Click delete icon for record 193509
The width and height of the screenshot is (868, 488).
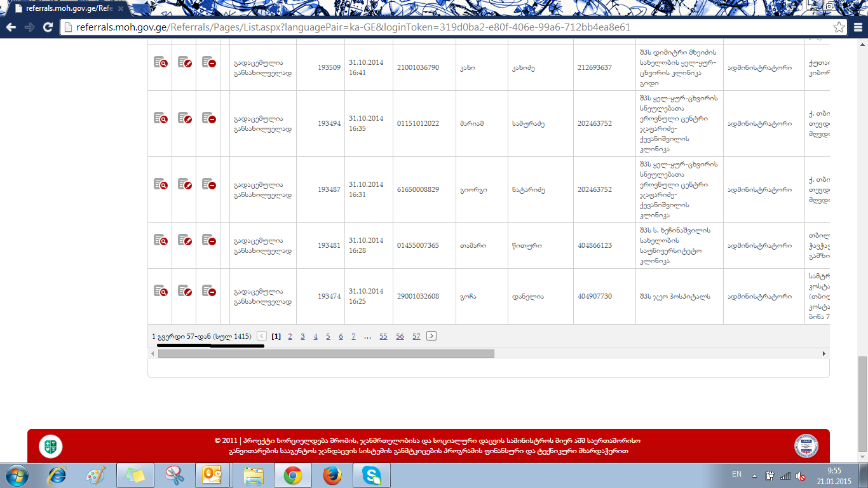pos(208,62)
